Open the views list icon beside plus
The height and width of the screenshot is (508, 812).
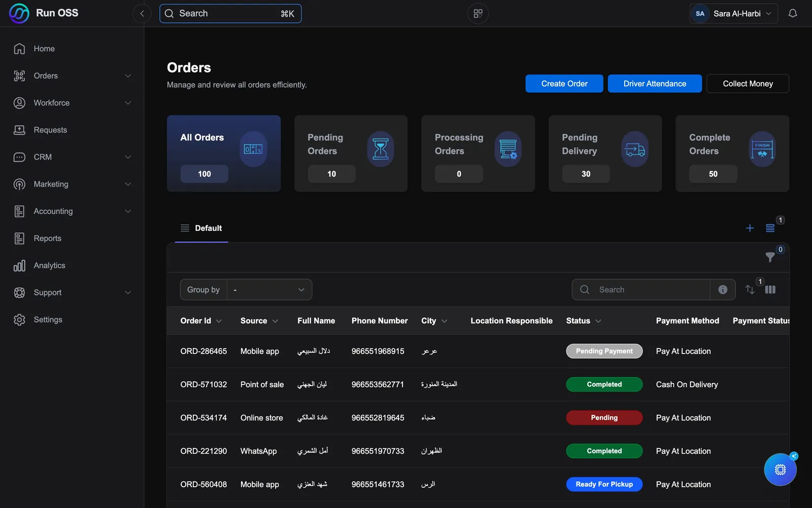click(770, 228)
